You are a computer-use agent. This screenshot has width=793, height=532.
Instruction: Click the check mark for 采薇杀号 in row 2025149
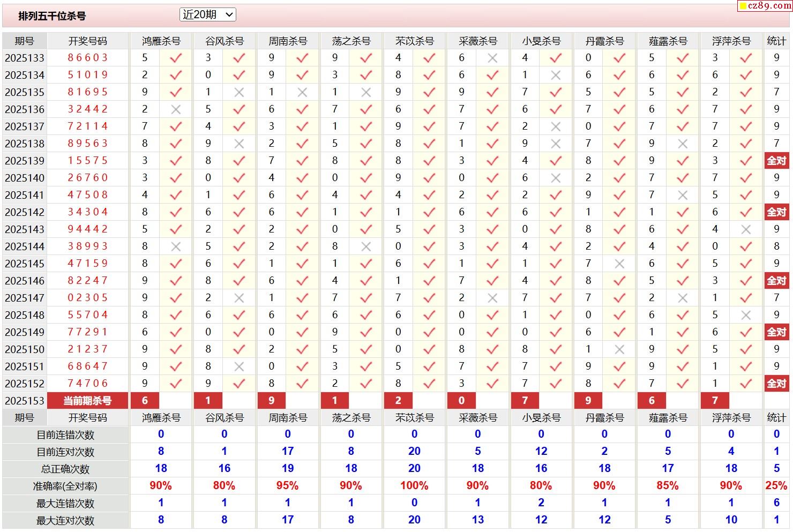tap(492, 332)
